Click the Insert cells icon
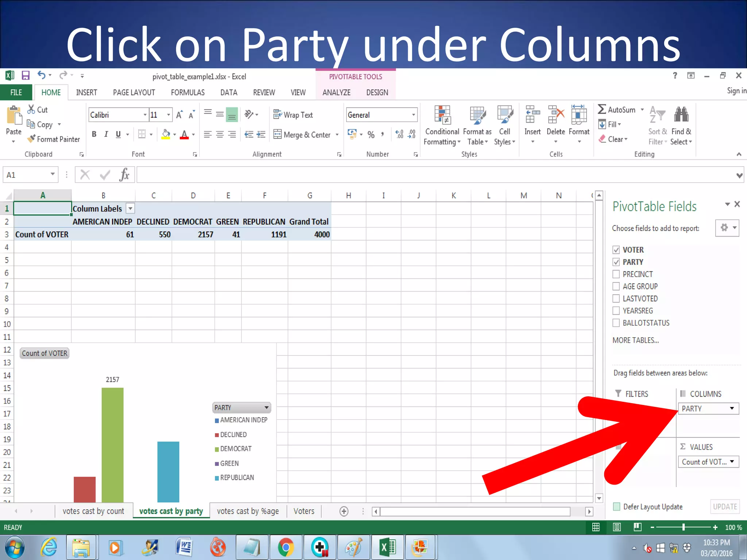This screenshot has height=560, width=747. click(x=533, y=114)
